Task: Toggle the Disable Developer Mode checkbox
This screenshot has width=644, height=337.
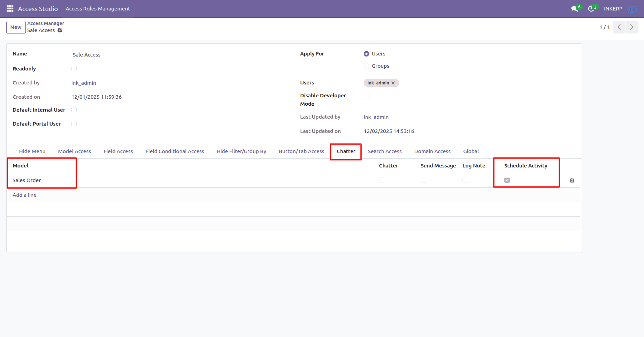Action: pos(367,96)
